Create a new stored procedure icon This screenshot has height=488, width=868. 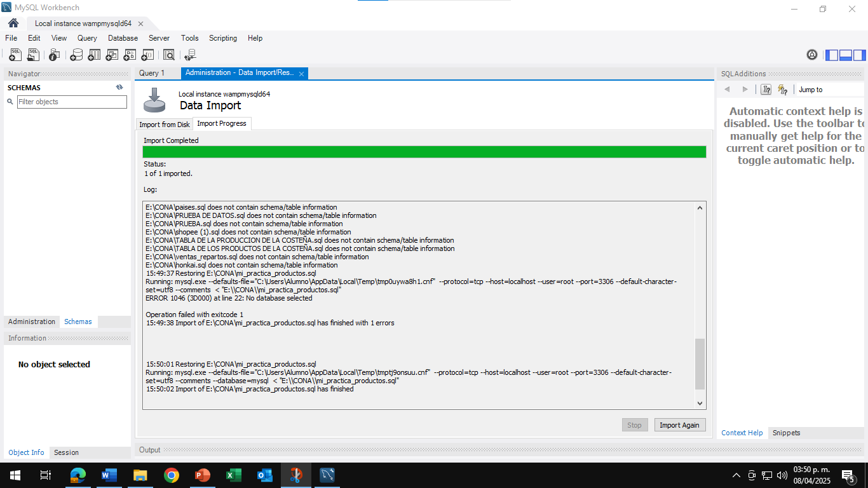click(x=130, y=55)
